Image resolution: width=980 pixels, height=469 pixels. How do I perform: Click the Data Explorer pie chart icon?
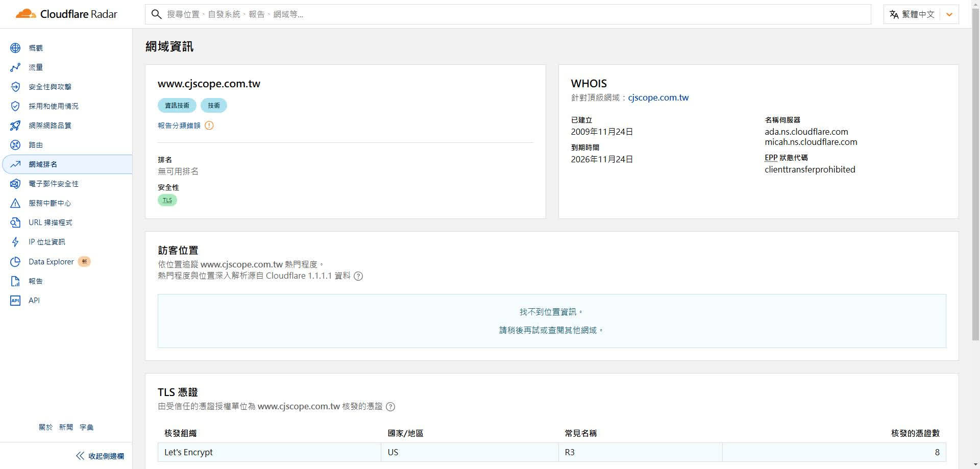pyautogui.click(x=15, y=262)
